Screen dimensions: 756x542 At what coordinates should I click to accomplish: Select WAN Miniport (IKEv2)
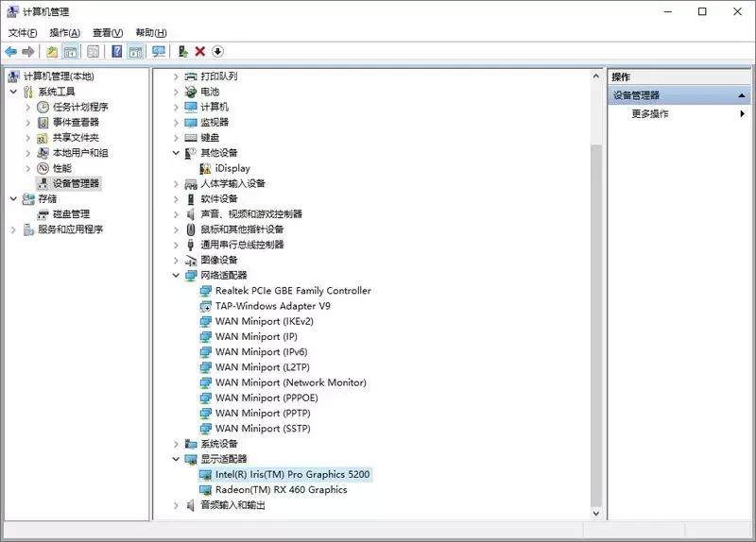tap(265, 321)
